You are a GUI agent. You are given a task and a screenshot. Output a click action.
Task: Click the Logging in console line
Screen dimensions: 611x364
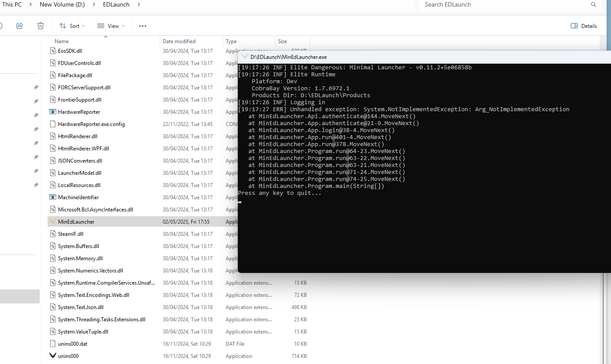coord(281,102)
